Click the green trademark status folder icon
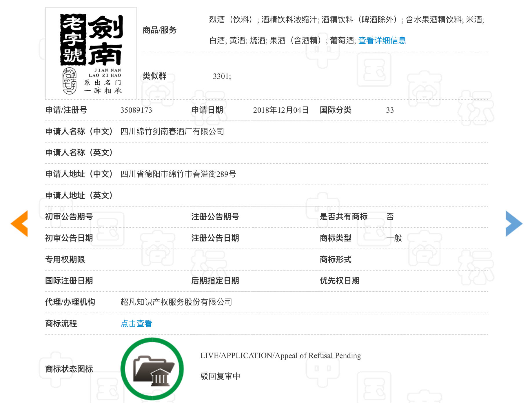This screenshot has height=403, width=532. [152, 369]
